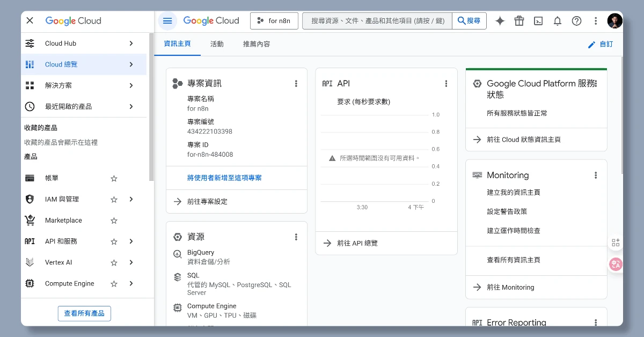Click the translate icon on the right edge
The height and width of the screenshot is (337, 644).
(616, 264)
